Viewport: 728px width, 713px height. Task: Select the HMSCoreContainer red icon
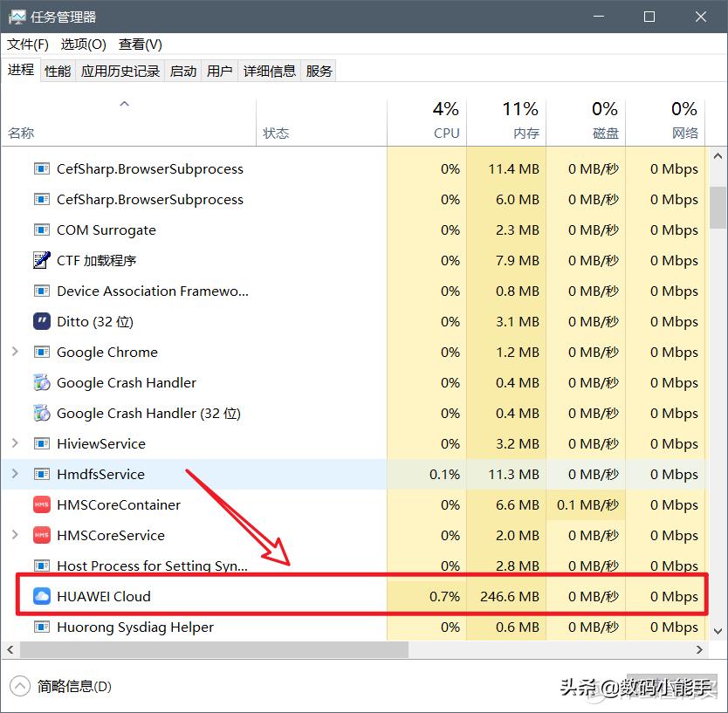[41, 504]
